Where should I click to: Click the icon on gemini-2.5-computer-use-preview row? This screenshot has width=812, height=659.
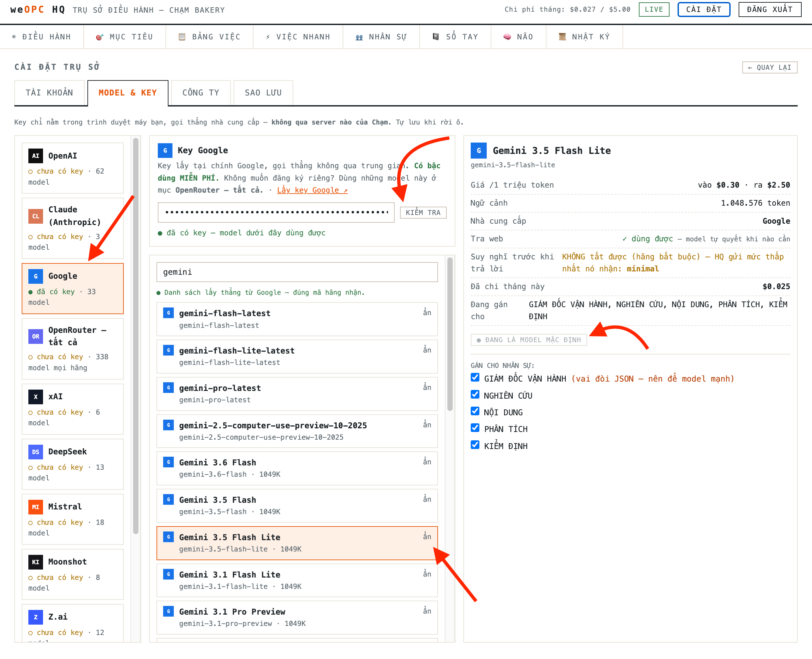(x=168, y=424)
